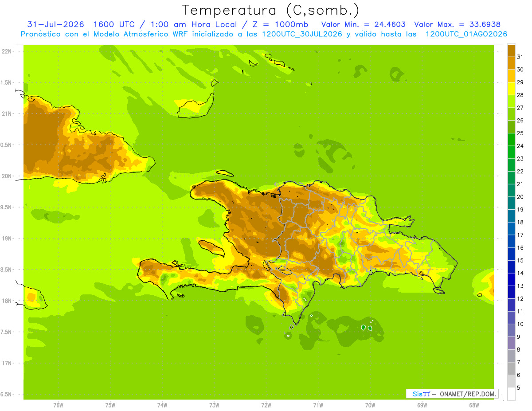Click the "9.5N" latitude axis label
532x411 pixels.
(6, 207)
